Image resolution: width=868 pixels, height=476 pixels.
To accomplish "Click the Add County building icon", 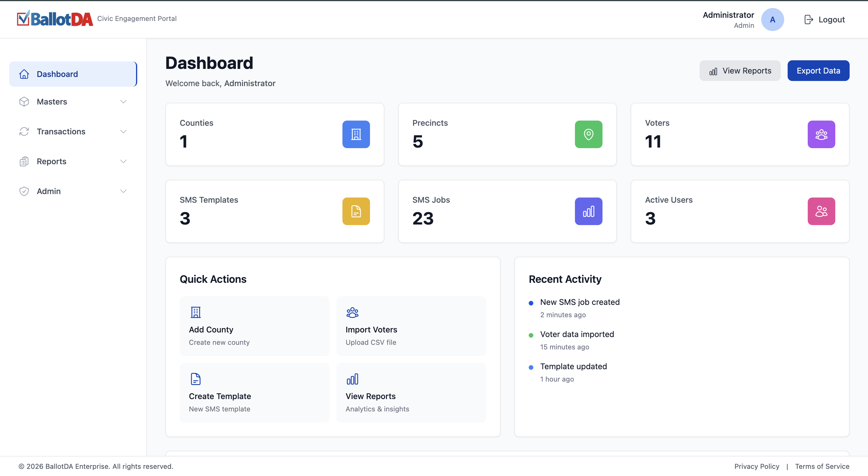I will pyautogui.click(x=195, y=312).
